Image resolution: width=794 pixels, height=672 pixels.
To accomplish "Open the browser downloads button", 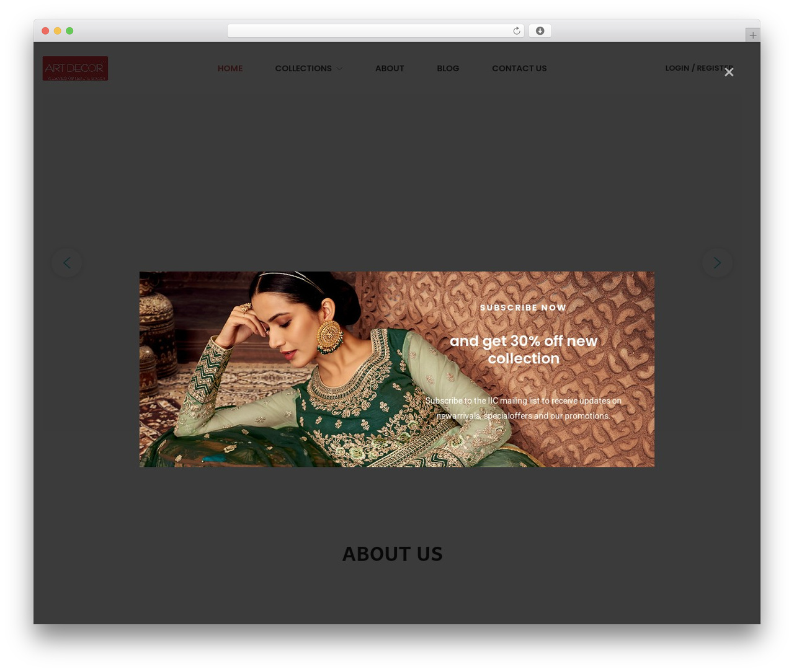I will [540, 31].
